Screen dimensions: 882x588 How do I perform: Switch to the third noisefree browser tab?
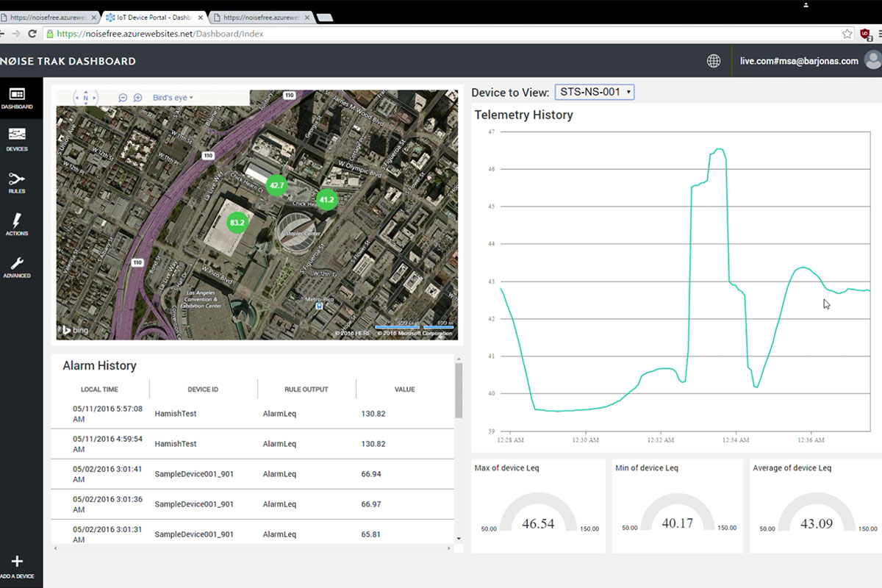261,17
